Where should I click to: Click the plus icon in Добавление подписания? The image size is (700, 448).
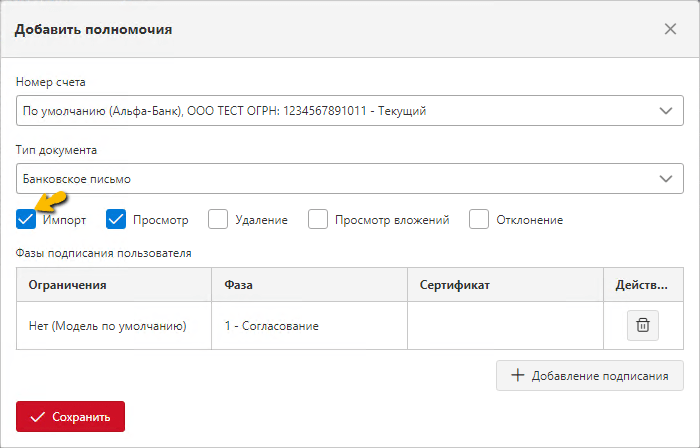[x=517, y=375]
